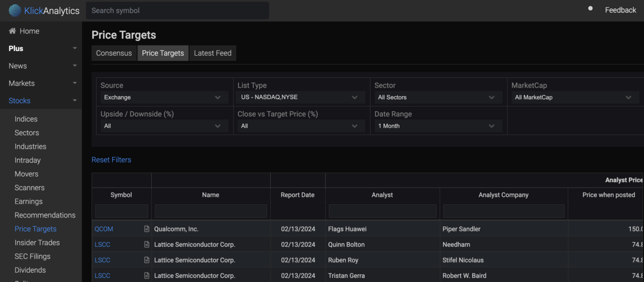Sort by the Symbol column header
Screen dimensions: 644x282
click(x=121, y=195)
